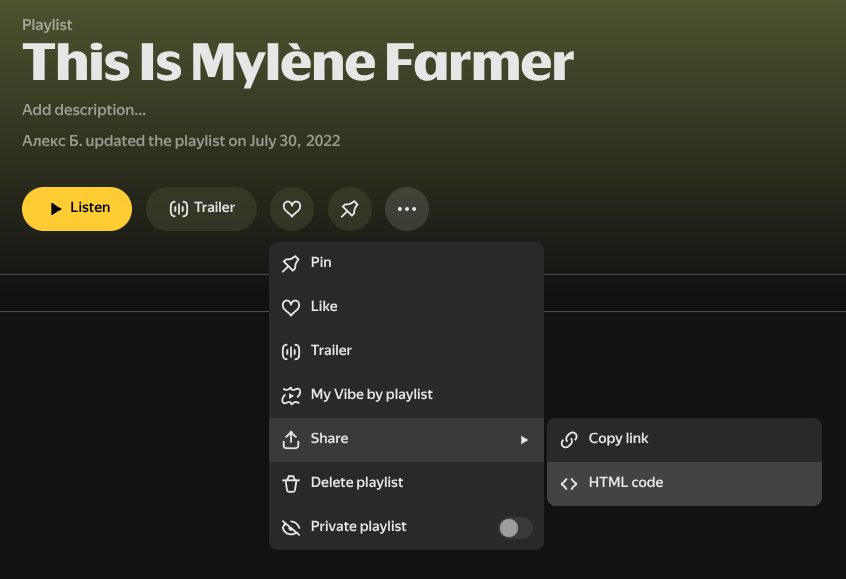Choose My Vibe by playlist menu item
Screen dimensions: 846x579
[x=371, y=395]
